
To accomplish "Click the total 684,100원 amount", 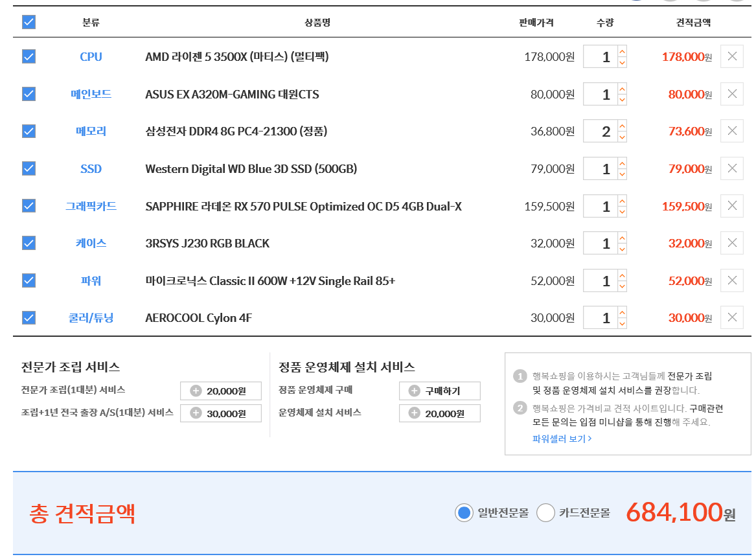I will (x=680, y=512).
